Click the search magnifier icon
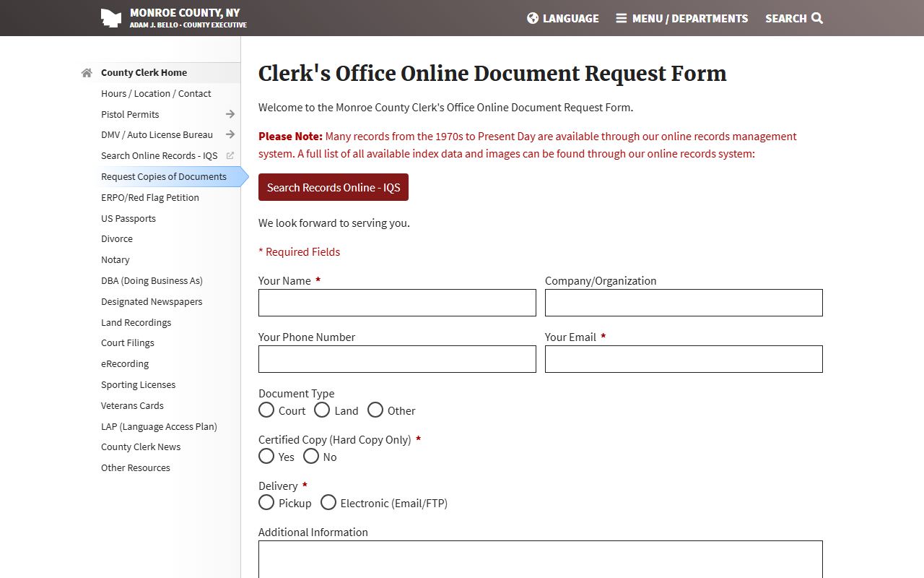 pyautogui.click(x=817, y=18)
